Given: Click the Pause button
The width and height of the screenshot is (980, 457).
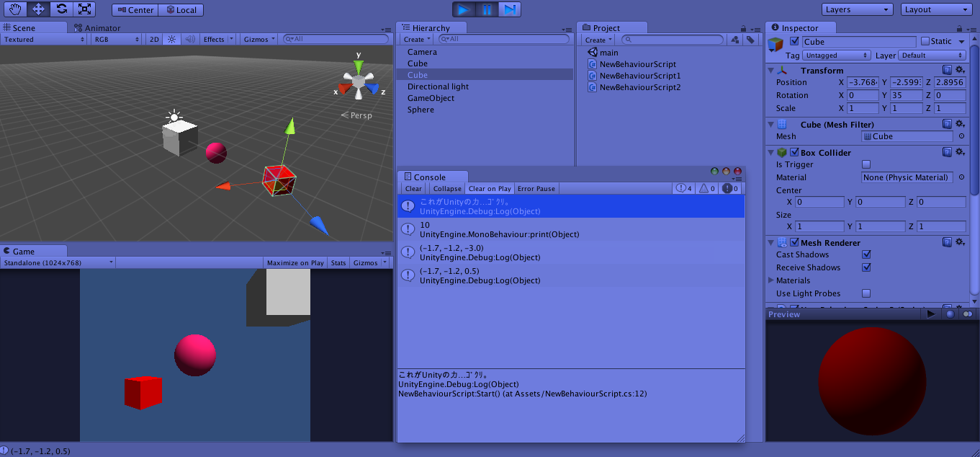Looking at the screenshot, I should coord(487,9).
